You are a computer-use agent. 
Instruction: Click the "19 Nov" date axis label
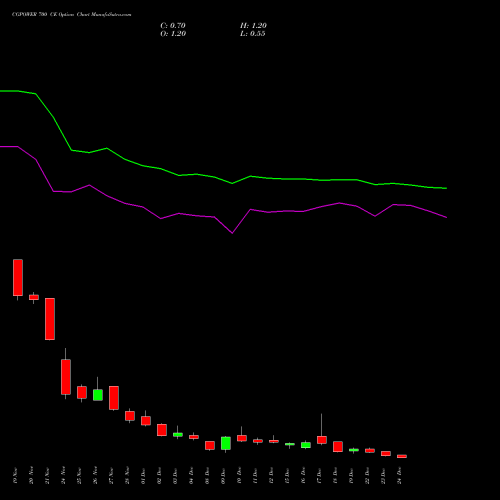point(15,476)
